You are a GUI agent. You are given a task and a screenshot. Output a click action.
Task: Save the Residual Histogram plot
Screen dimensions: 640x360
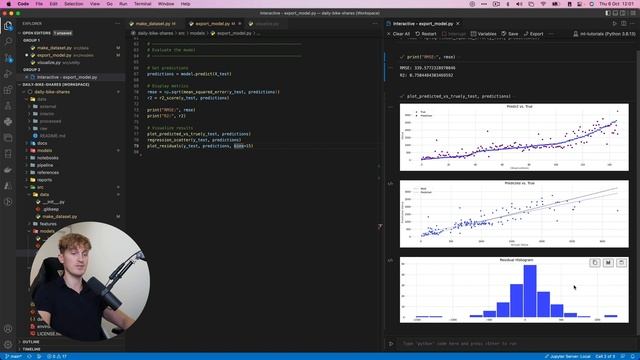[x=608, y=262]
